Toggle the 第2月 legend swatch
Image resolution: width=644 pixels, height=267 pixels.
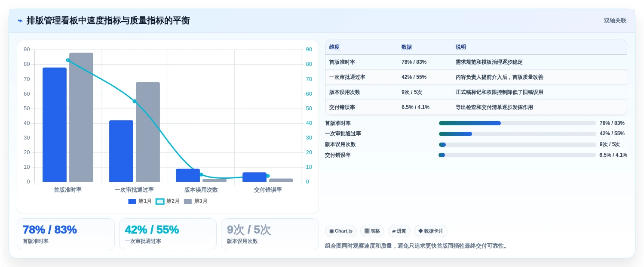point(160,202)
